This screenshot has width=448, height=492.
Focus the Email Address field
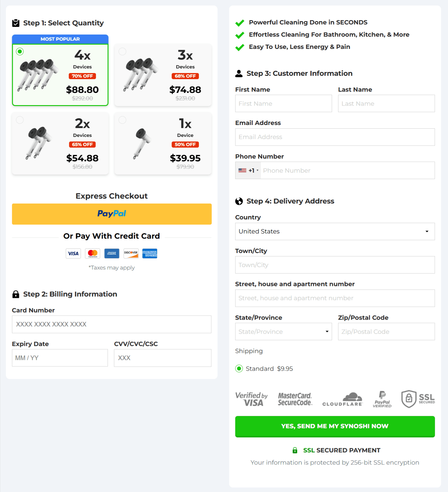pyautogui.click(x=335, y=137)
